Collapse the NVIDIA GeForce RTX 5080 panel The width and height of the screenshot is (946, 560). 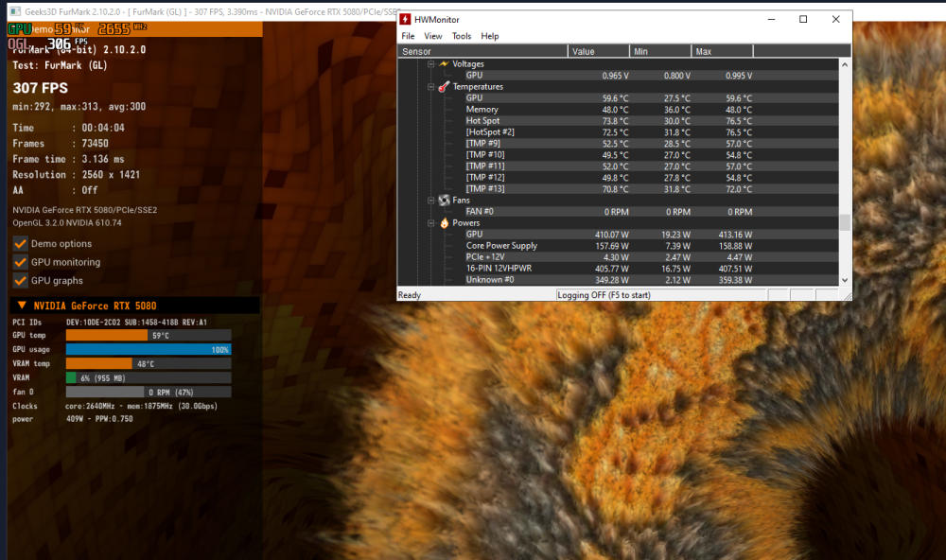click(22, 306)
